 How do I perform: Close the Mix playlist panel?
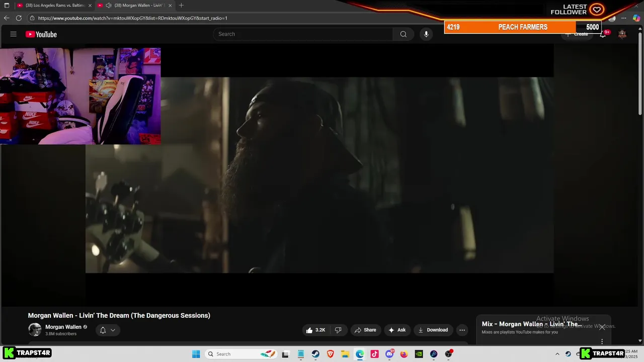pos(602,327)
